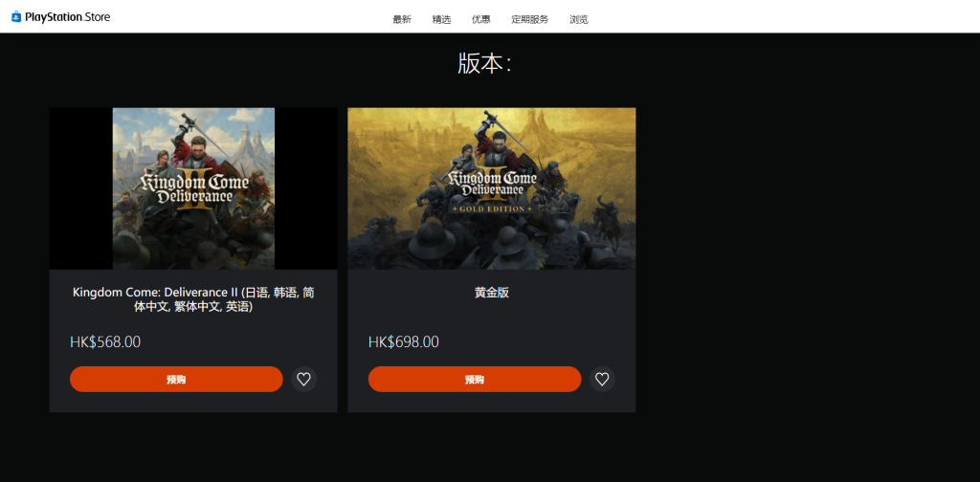Viewport: 980px width, 482px height.
Task: Pre-order the 黄金版 with its 预购 button
Action: point(475,379)
